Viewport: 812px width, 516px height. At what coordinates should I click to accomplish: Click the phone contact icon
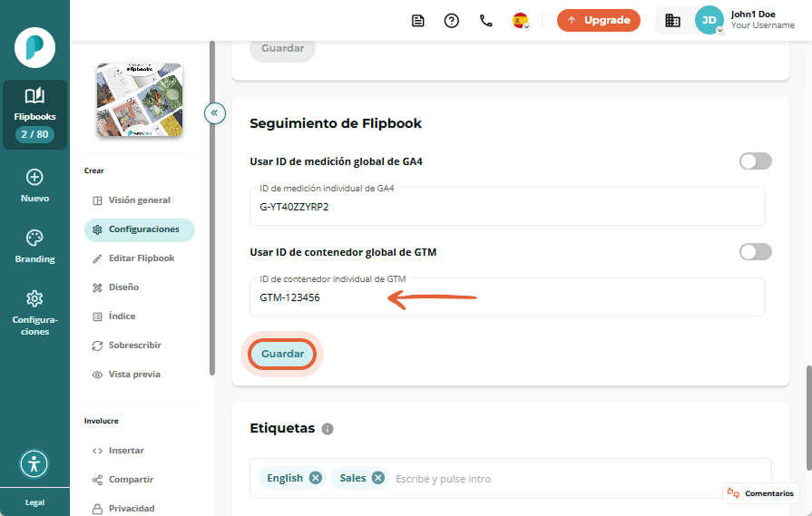(x=485, y=21)
